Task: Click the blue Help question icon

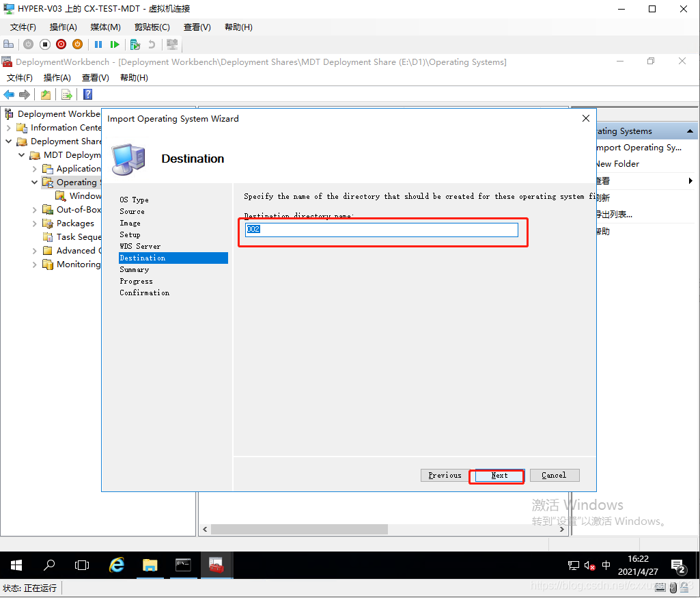Action: (x=88, y=94)
